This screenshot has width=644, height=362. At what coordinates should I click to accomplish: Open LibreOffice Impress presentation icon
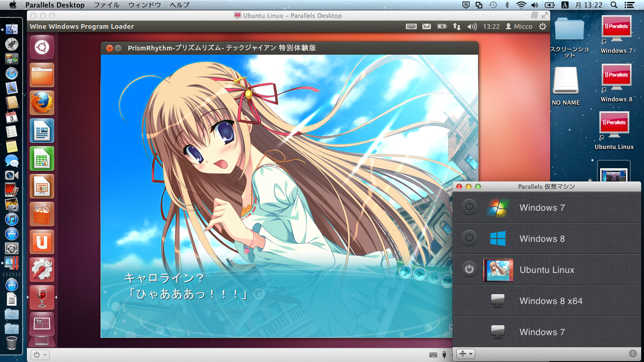coord(42,186)
